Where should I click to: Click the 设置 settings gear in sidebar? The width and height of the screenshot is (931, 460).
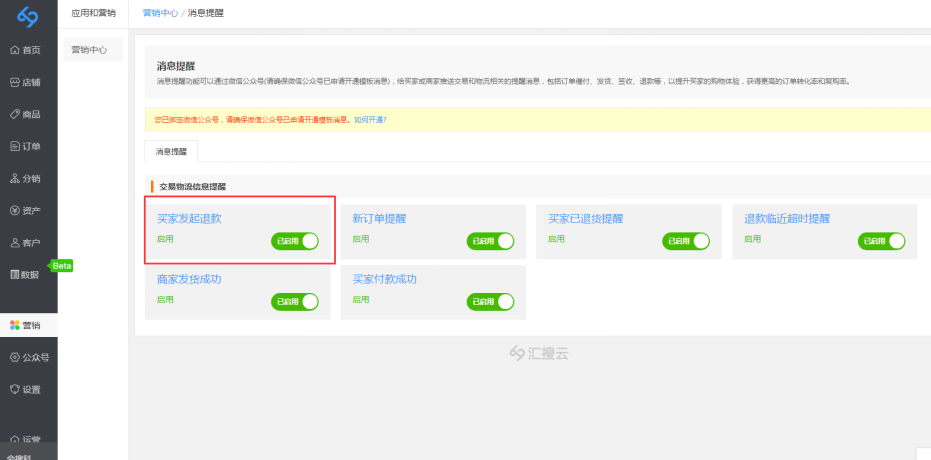pos(15,389)
